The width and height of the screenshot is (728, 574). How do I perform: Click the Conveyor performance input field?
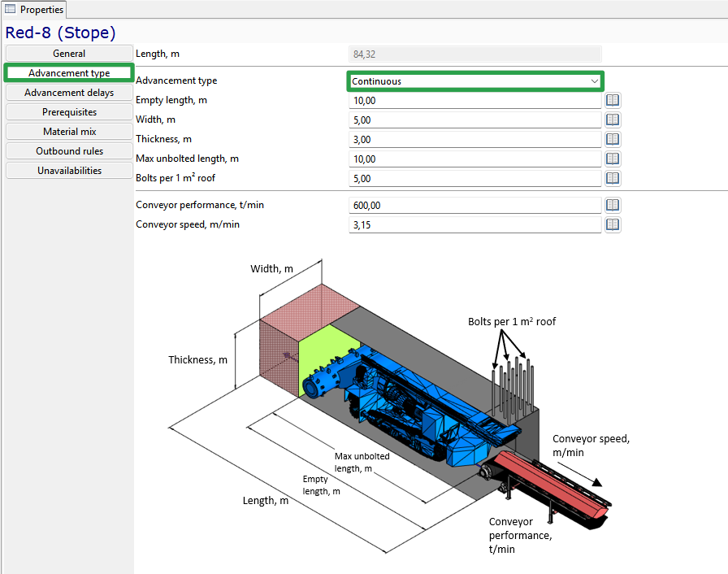[x=475, y=206]
